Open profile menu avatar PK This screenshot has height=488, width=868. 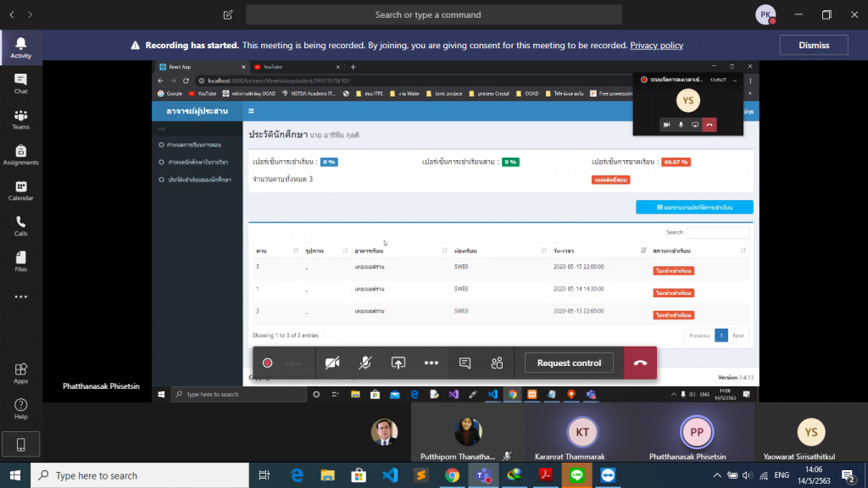click(765, 14)
